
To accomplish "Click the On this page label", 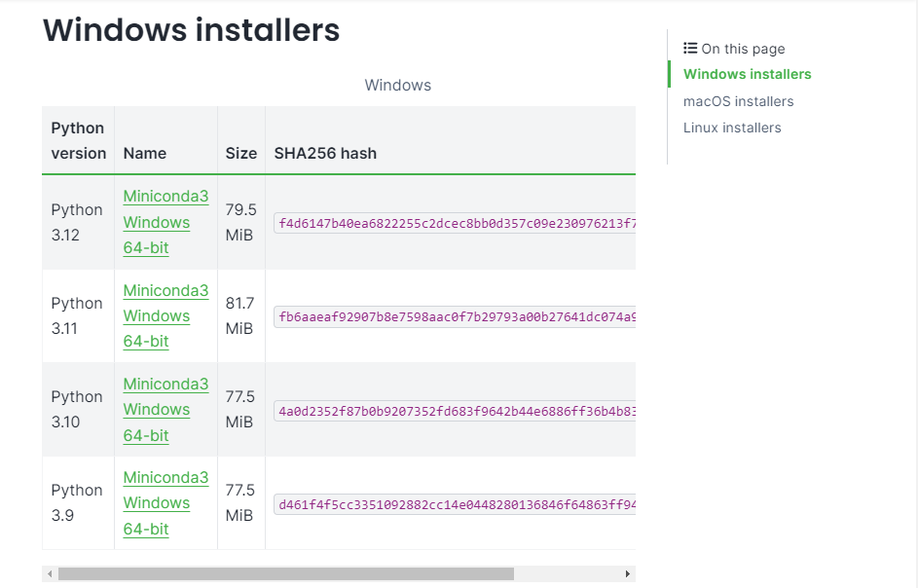I will coord(743,49).
